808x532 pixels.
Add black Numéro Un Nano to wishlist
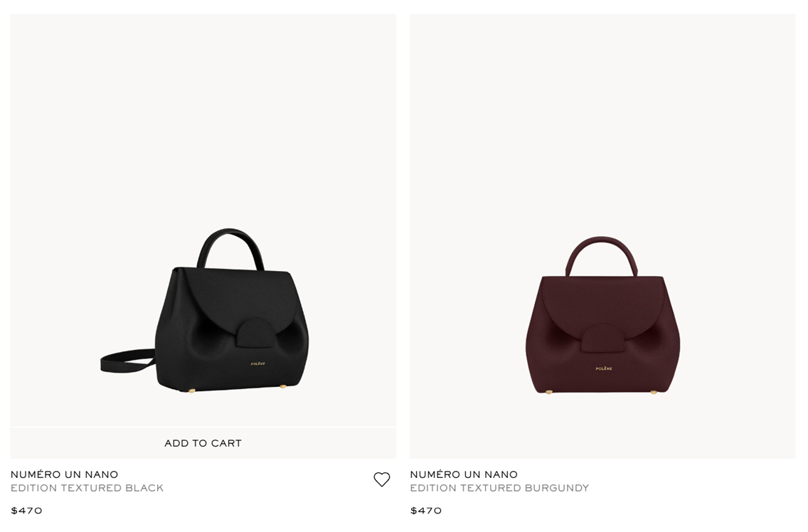[x=382, y=479]
